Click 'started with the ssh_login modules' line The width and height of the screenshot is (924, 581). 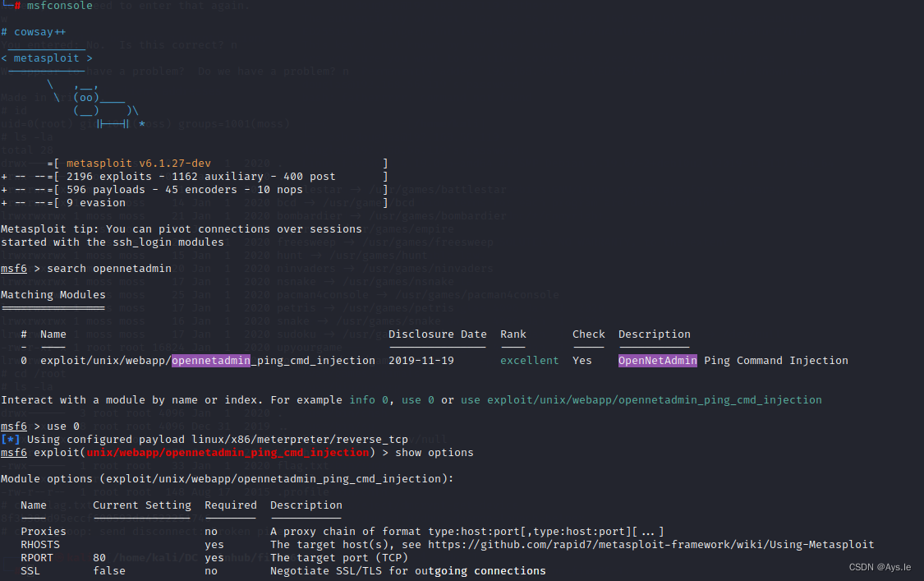[113, 242]
